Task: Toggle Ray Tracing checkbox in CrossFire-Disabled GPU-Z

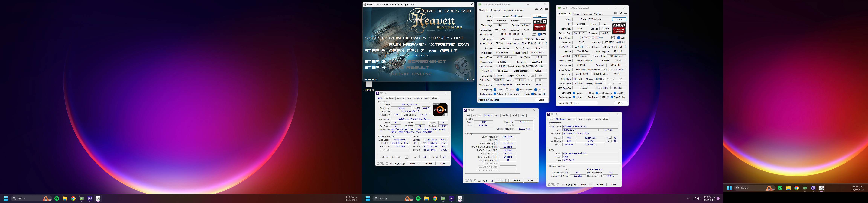Action: (586, 98)
